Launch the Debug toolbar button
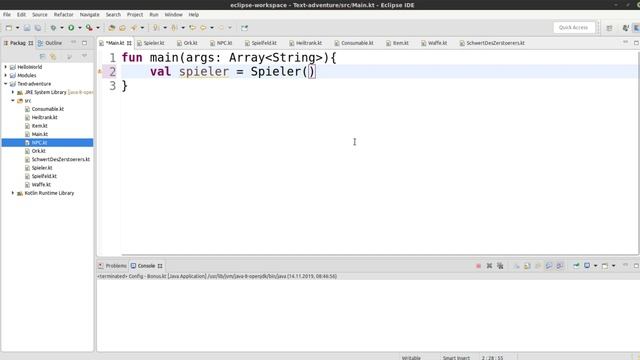640x360 pixels. pyautogui.click(x=53, y=28)
